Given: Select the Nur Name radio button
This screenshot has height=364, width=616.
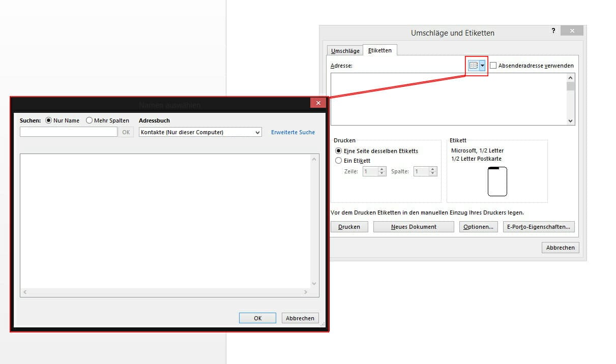Looking at the screenshot, I should [x=49, y=120].
